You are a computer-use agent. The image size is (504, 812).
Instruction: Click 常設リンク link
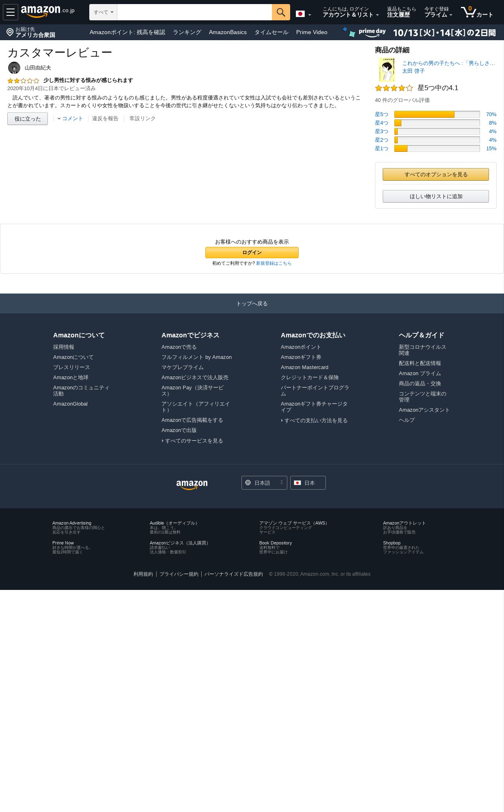(142, 119)
